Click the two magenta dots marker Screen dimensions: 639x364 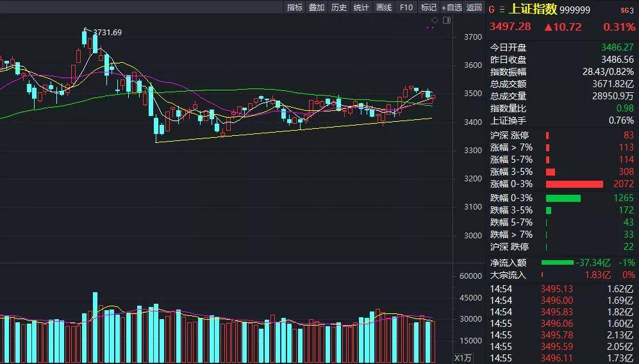(x=429, y=28)
